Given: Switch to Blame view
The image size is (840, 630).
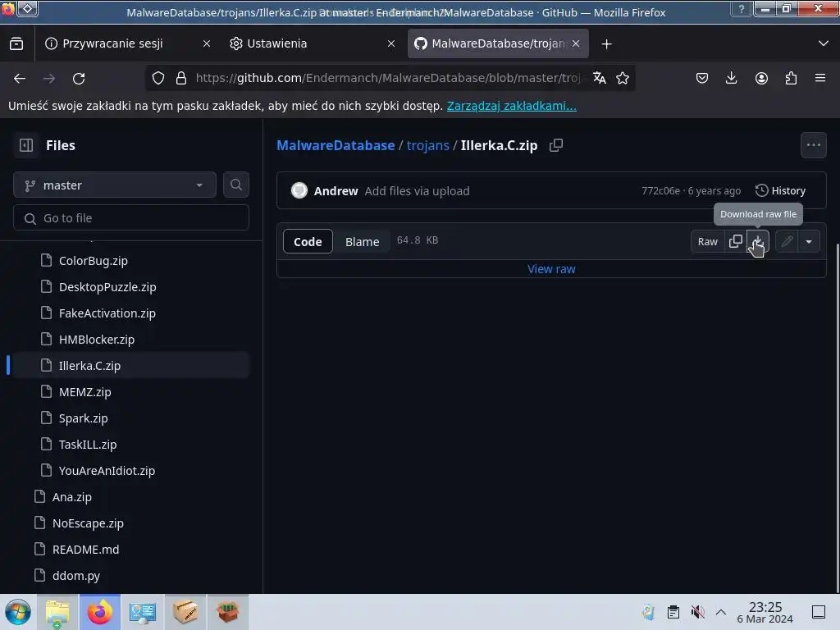Looking at the screenshot, I should click(362, 242).
